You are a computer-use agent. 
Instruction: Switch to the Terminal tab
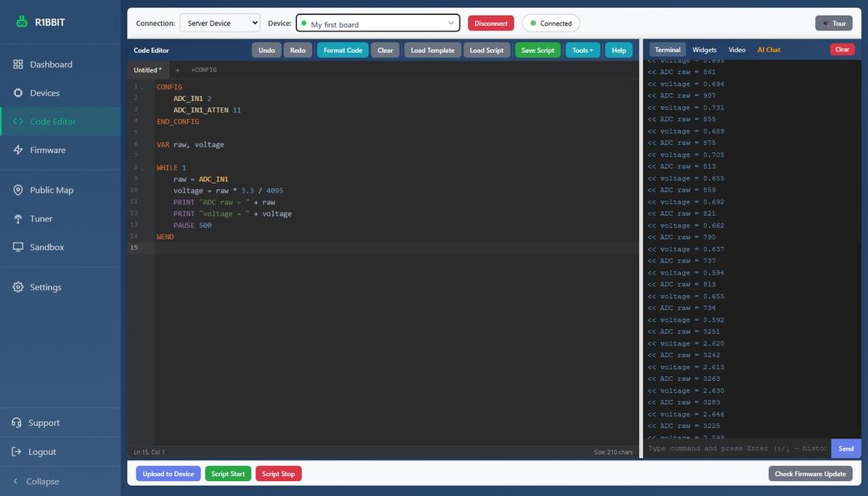(668, 50)
